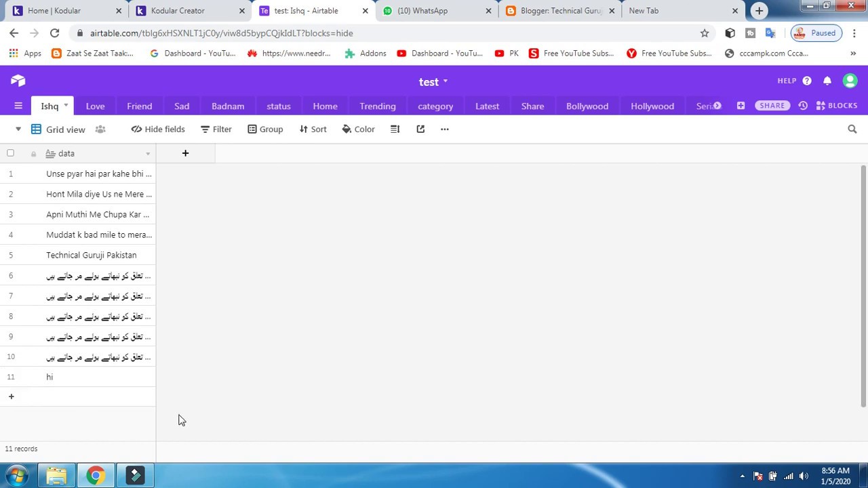Click the search magnifier icon

click(x=852, y=129)
